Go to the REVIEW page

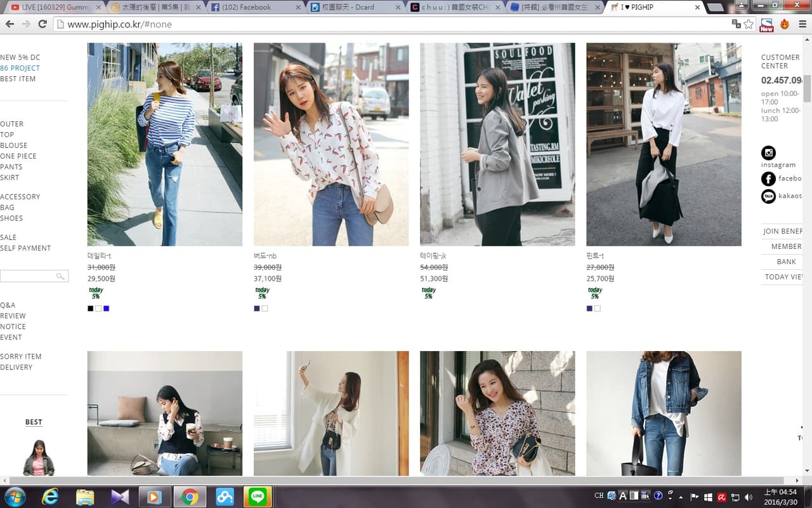point(13,316)
